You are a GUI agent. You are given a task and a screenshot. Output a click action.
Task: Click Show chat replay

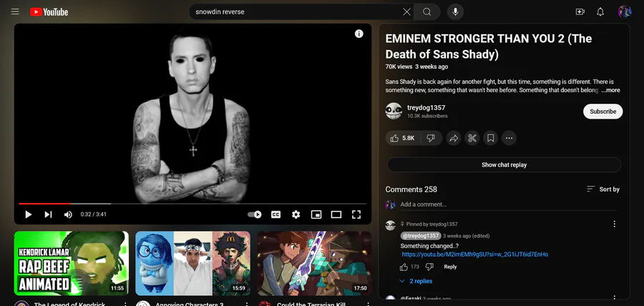tap(504, 165)
